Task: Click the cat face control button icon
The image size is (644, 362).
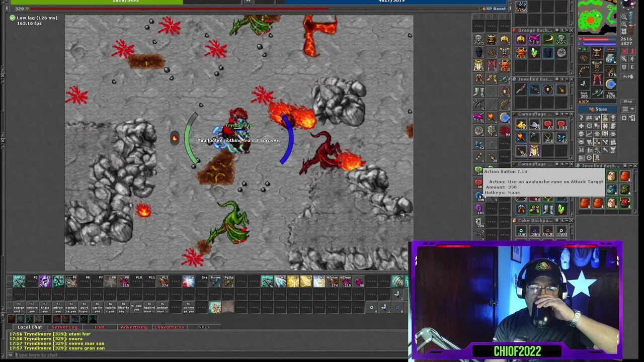Action: point(613,149)
